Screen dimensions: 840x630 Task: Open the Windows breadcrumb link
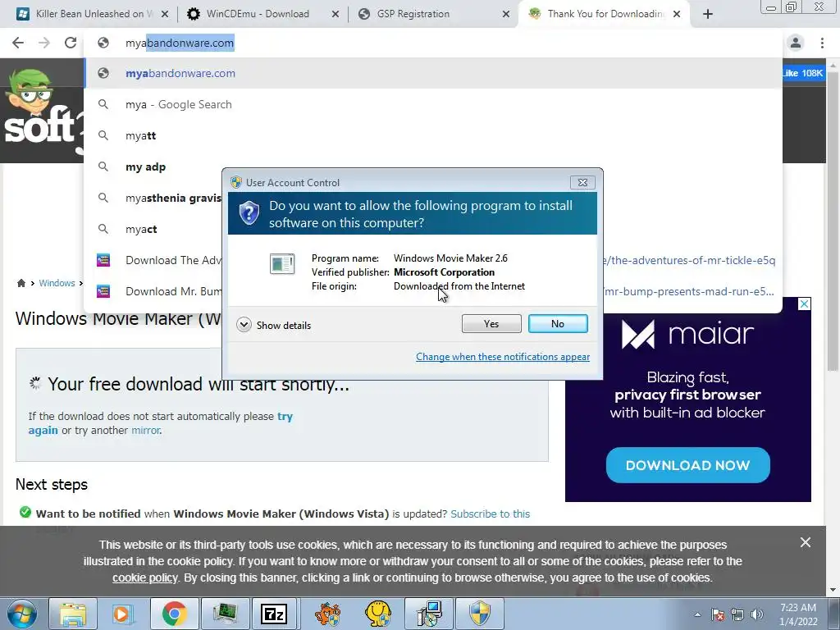[57, 283]
